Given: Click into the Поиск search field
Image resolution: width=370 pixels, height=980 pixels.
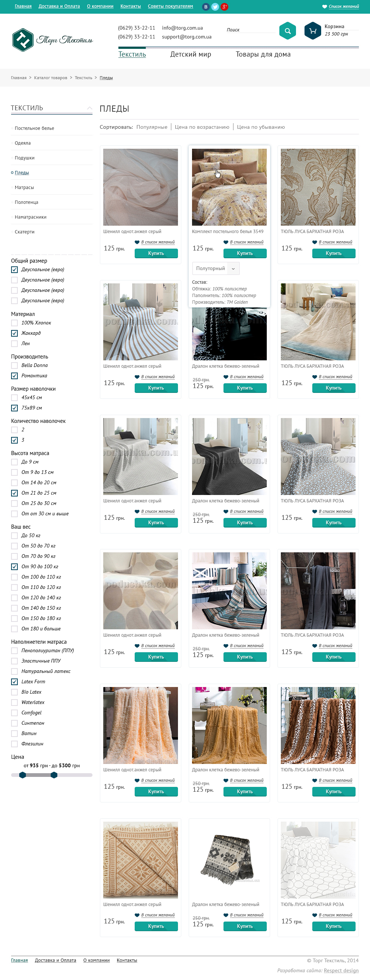Looking at the screenshot, I should tap(251, 30).
